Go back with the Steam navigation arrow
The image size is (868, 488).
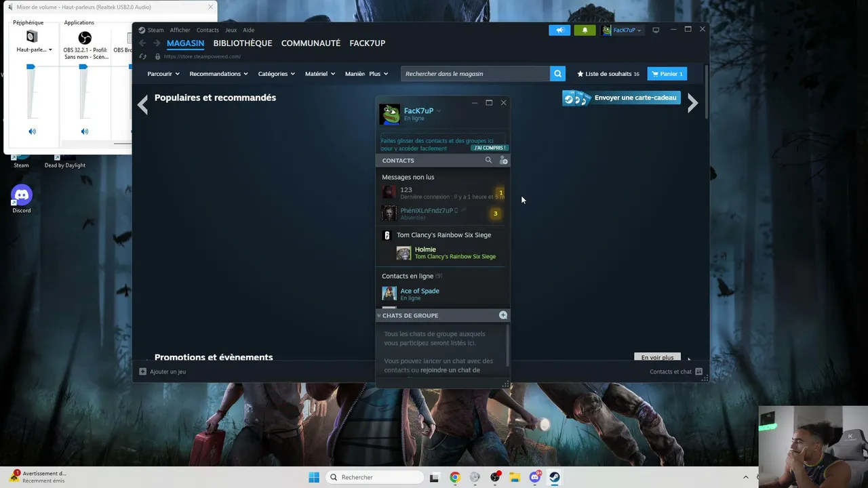pos(142,43)
